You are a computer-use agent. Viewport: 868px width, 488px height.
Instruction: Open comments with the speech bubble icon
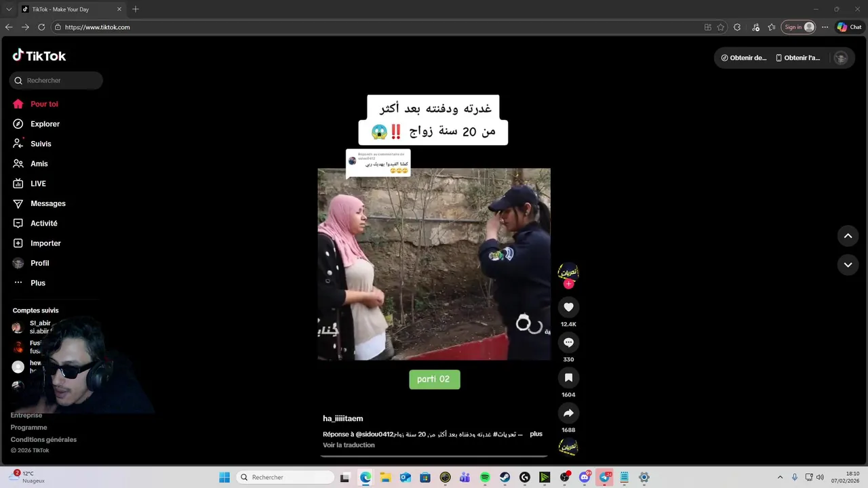click(x=568, y=342)
